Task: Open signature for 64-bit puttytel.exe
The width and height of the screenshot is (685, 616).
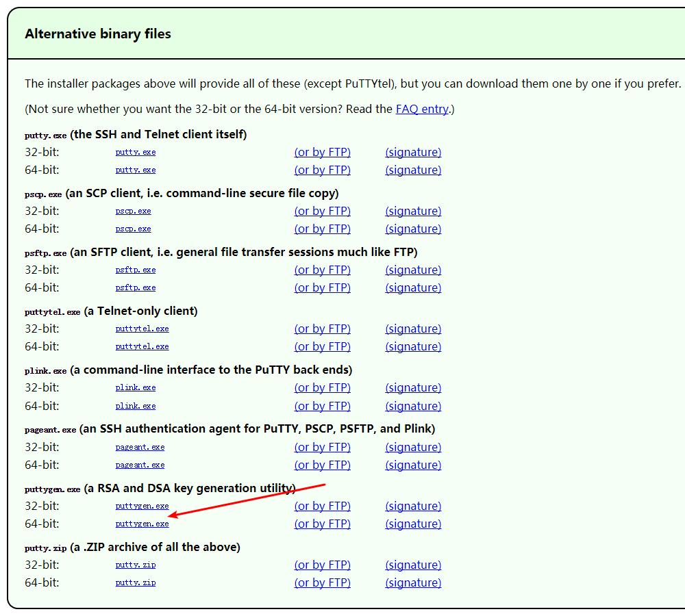Action: (x=413, y=347)
